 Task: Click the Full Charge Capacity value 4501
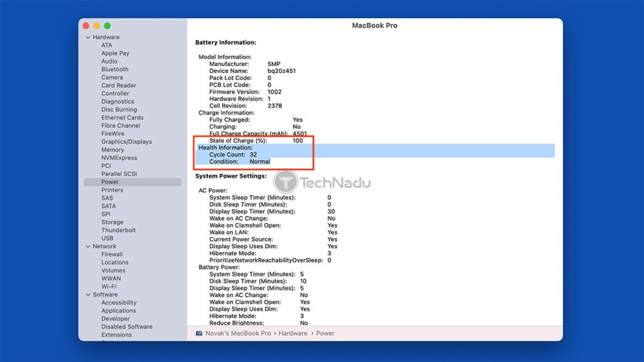tap(300, 134)
